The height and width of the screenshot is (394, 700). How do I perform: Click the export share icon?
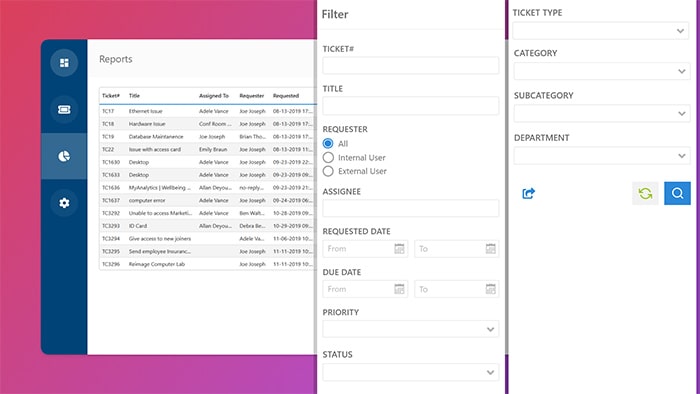coord(529,193)
